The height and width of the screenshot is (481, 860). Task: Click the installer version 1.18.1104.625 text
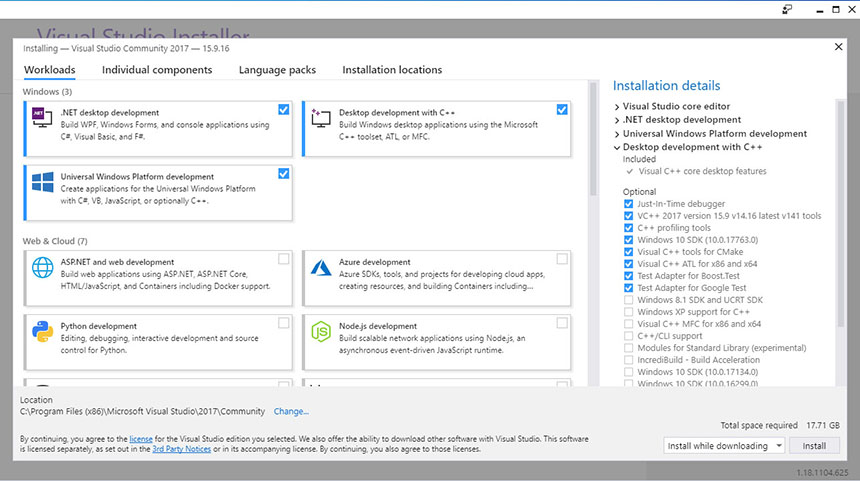(823, 472)
